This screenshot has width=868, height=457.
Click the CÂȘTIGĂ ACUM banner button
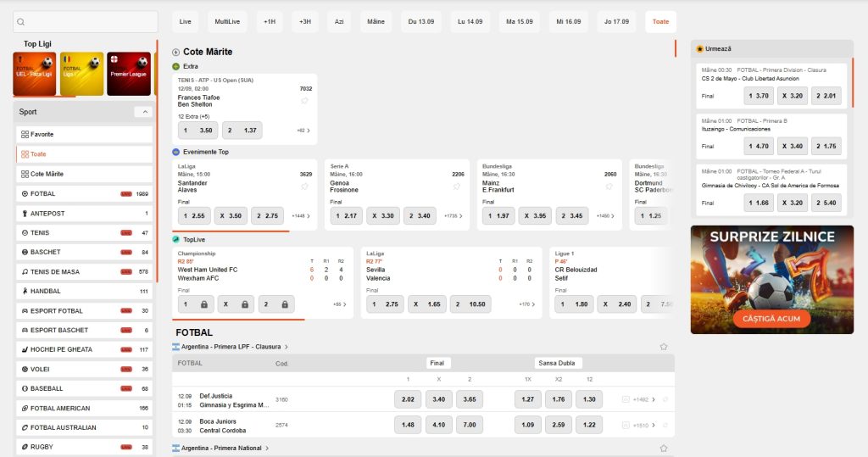771,319
